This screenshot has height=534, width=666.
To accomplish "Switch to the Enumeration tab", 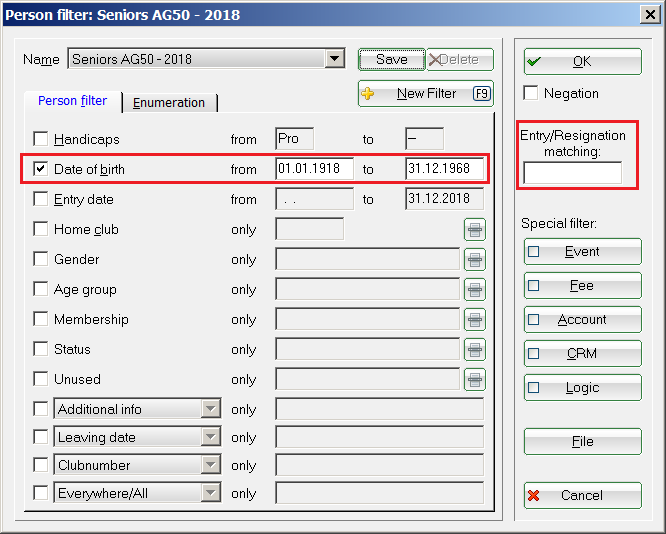I will click(x=169, y=103).
